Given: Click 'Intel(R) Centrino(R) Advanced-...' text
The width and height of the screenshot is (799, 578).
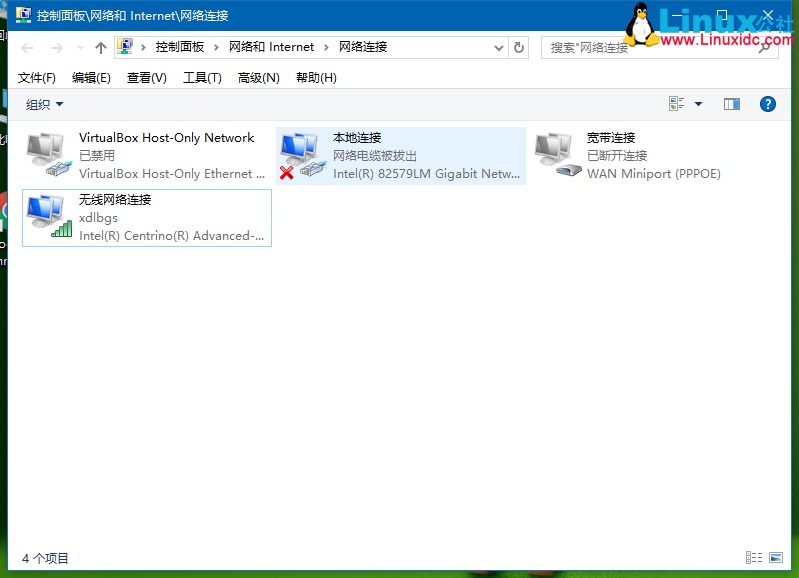Looking at the screenshot, I should (172, 236).
